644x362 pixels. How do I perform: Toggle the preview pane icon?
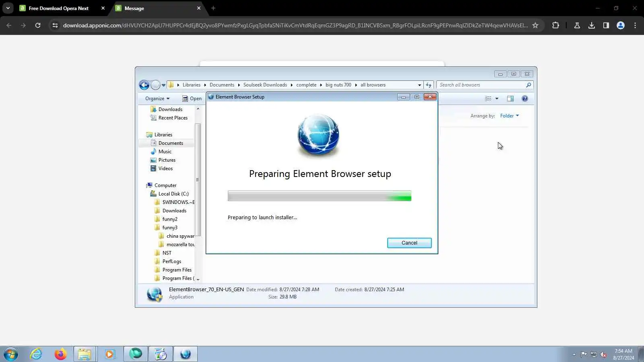510,99
